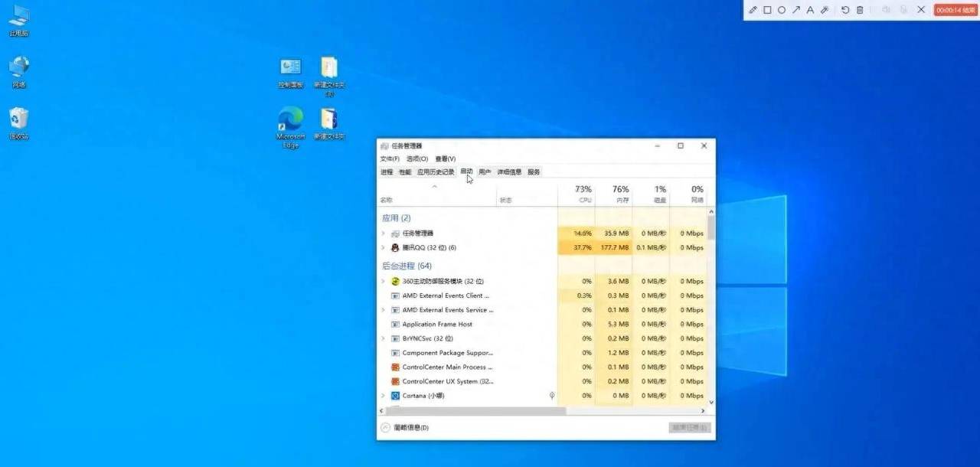Viewport: 980px width, 467px height.
Task: Open the Recycle Bin (回收站)
Action: (18, 119)
